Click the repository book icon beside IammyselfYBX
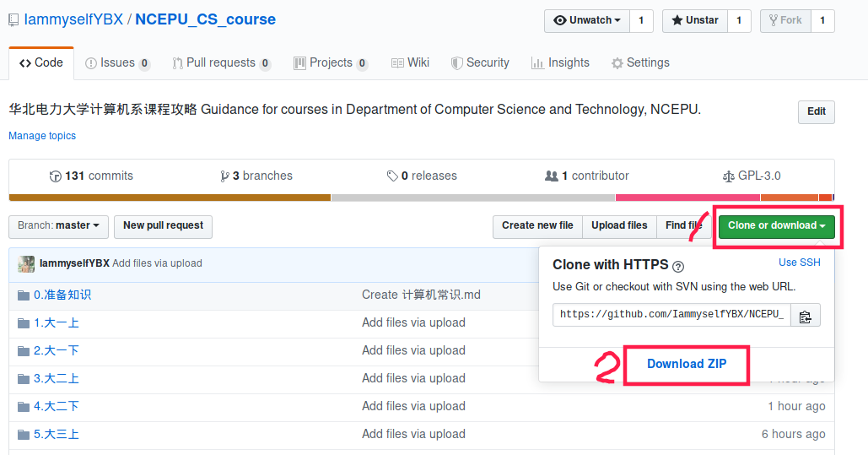This screenshot has height=455, width=868. 13,20
